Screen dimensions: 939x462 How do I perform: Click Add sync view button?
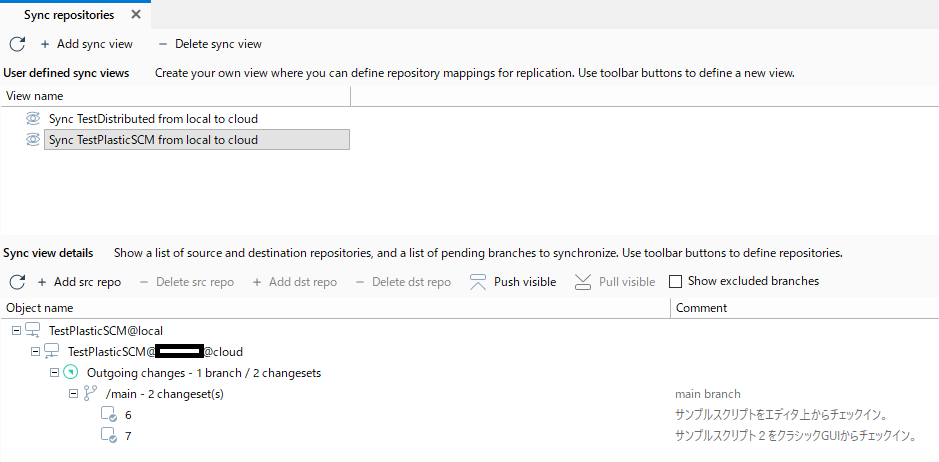click(86, 44)
